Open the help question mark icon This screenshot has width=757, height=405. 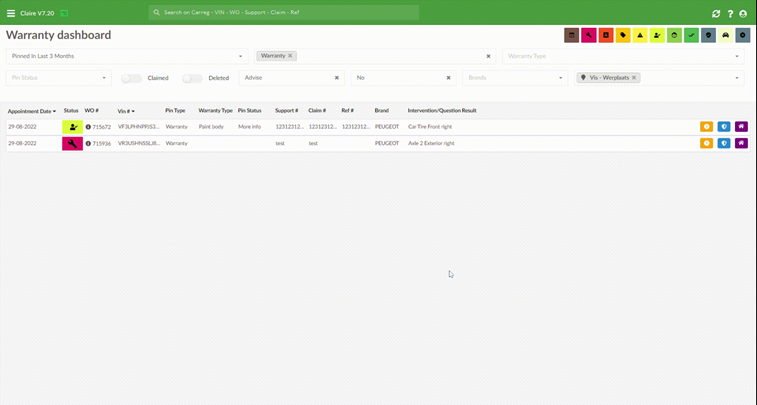(x=730, y=13)
